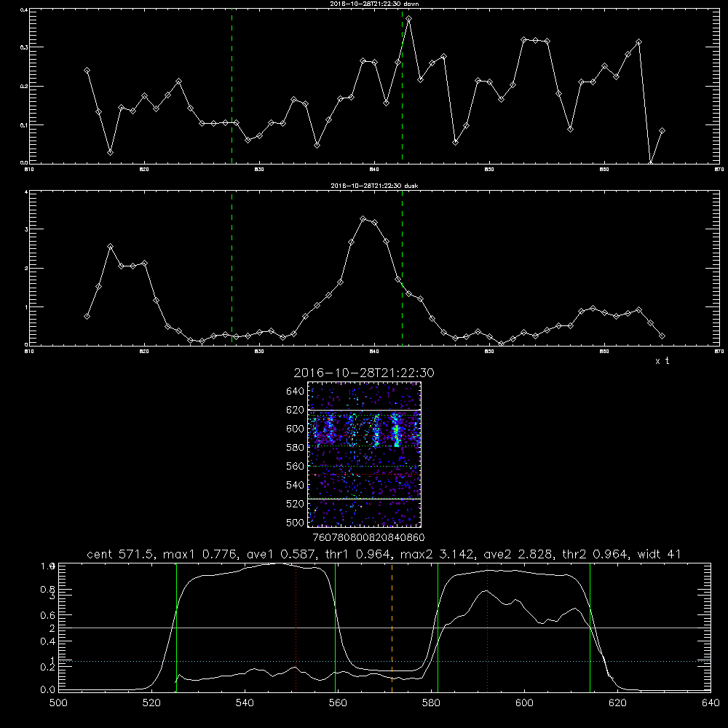Select the rightmost green vertical line in profile plot

pyautogui.click(x=590, y=628)
